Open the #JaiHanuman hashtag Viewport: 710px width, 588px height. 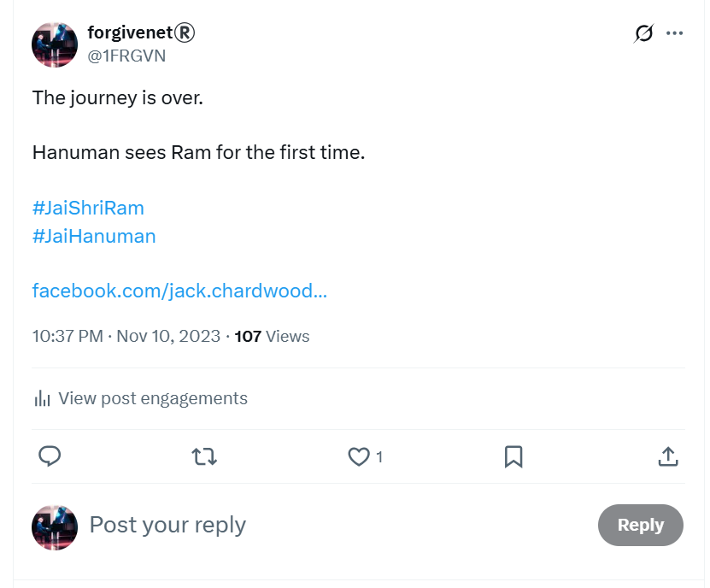(94, 236)
